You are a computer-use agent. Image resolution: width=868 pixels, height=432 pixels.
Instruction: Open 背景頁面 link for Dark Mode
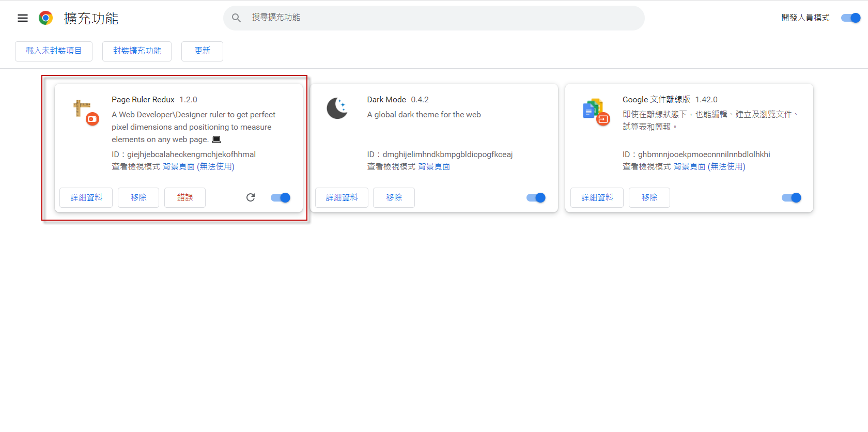click(x=434, y=166)
